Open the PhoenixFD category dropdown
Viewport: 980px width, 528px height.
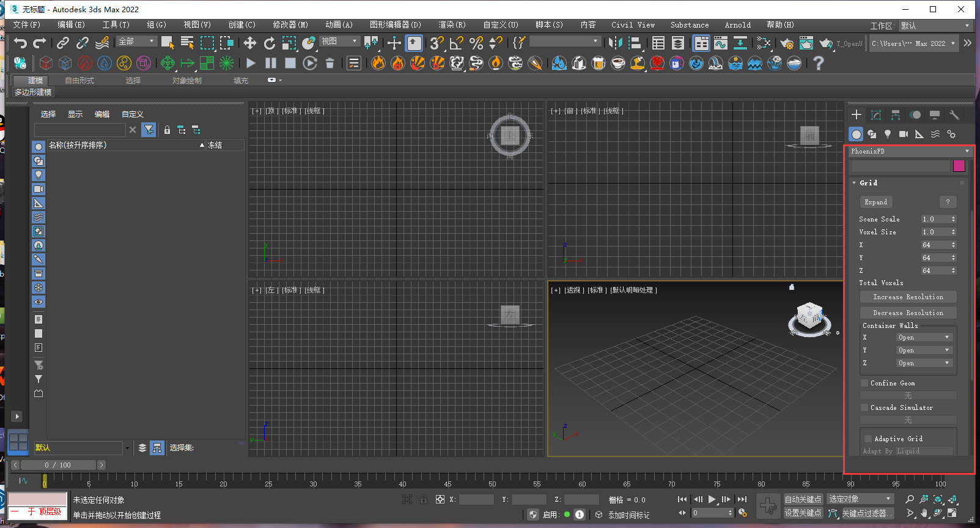click(910, 151)
